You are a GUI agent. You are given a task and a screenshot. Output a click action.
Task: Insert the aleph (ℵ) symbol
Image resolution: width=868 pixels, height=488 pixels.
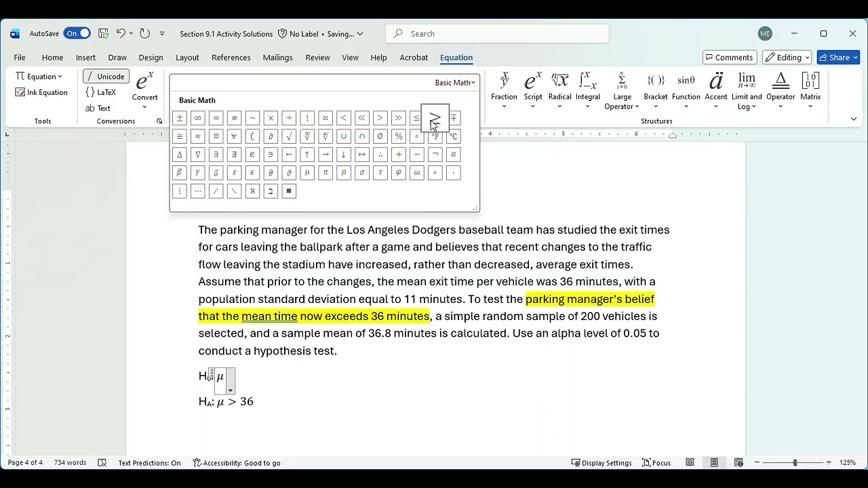click(x=253, y=191)
